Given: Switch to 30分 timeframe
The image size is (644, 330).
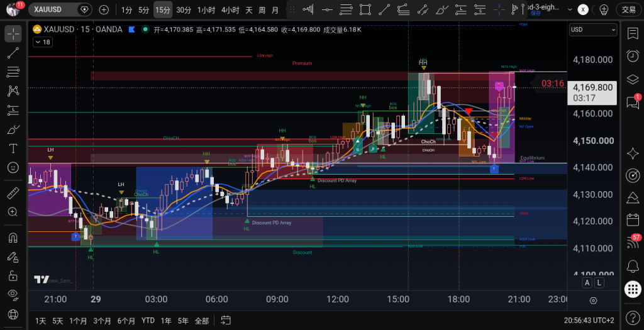Looking at the screenshot, I should (x=184, y=10).
